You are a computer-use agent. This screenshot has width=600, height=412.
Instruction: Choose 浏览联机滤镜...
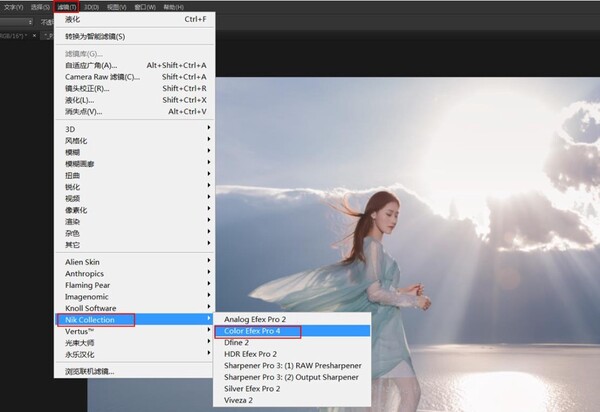(135, 371)
